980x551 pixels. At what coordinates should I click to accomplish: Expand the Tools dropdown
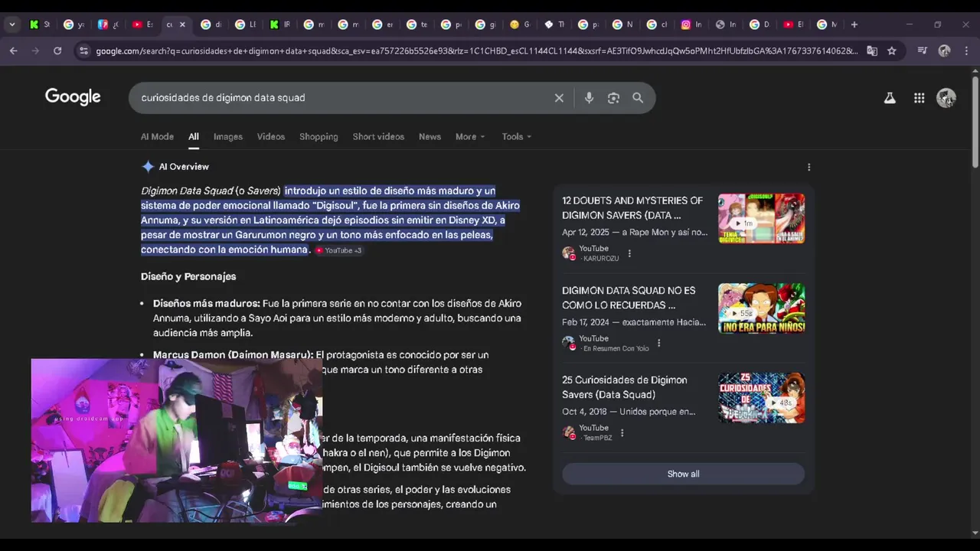point(517,137)
